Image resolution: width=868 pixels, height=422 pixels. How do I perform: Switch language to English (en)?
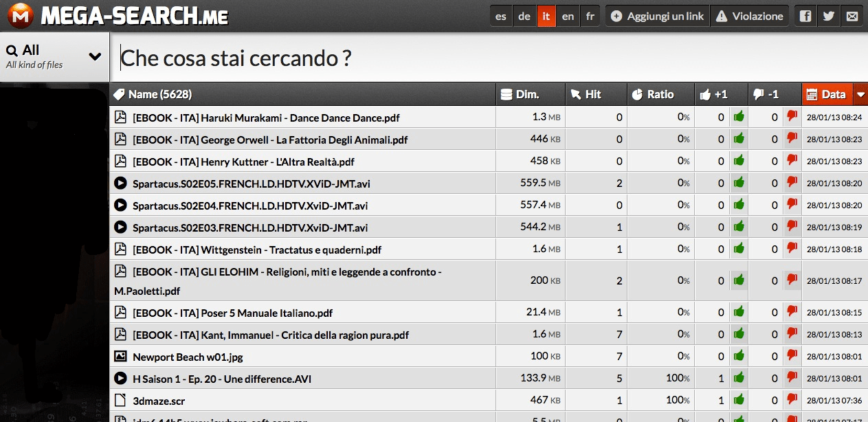point(568,16)
